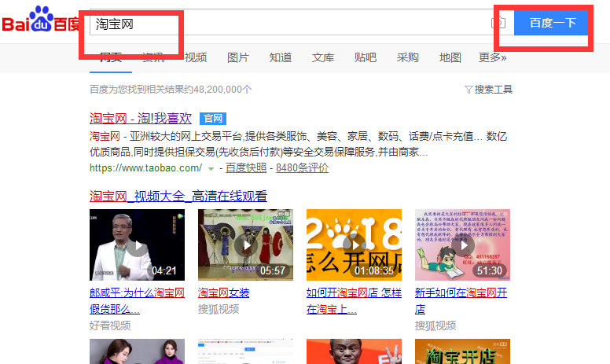Switch to the 资讯 tab
Viewport: 610px width, 364px height.
pyautogui.click(x=153, y=57)
